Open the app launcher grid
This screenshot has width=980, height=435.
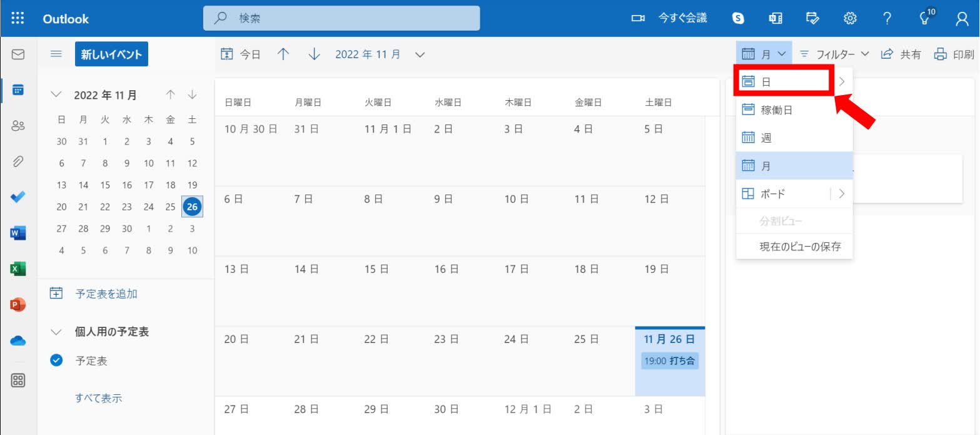(18, 18)
